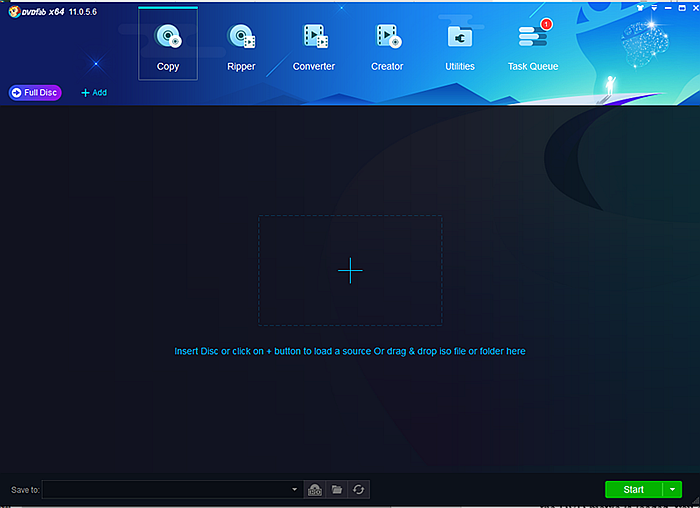Open the skin shirt icon in title bar
The height and width of the screenshot is (508, 700).
pyautogui.click(x=640, y=8)
